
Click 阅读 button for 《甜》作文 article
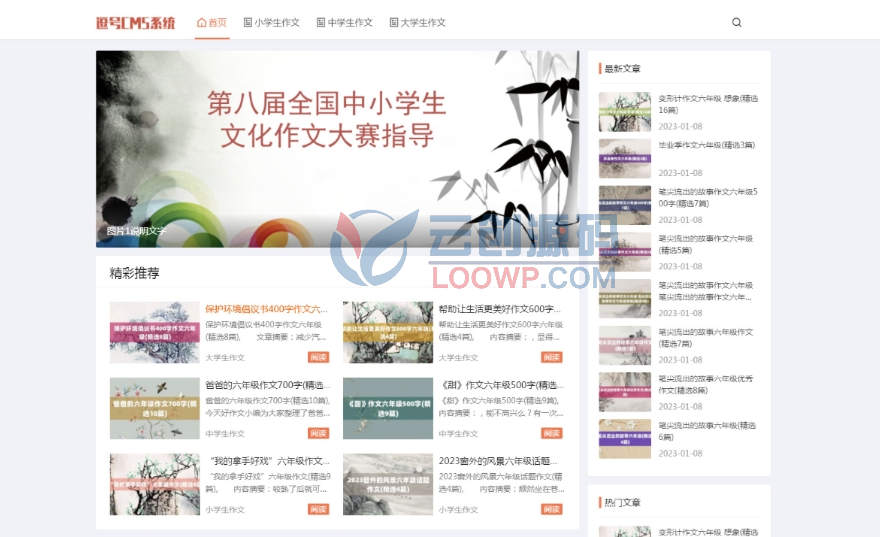(x=552, y=433)
